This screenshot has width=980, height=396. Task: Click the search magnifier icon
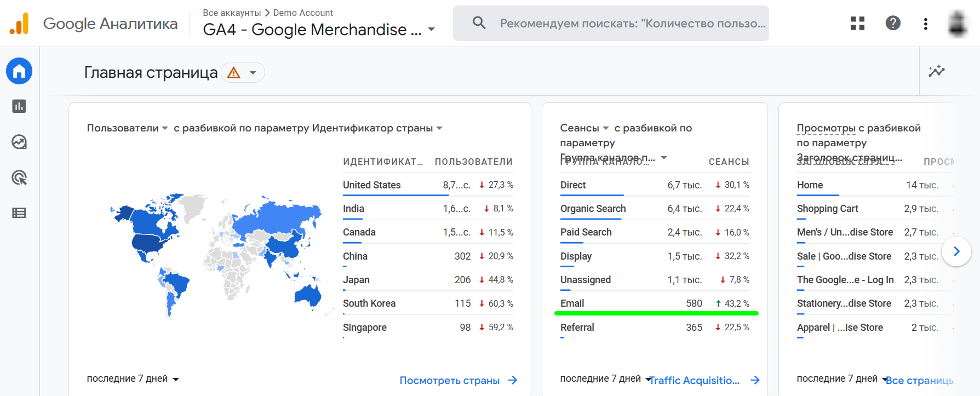tap(479, 23)
